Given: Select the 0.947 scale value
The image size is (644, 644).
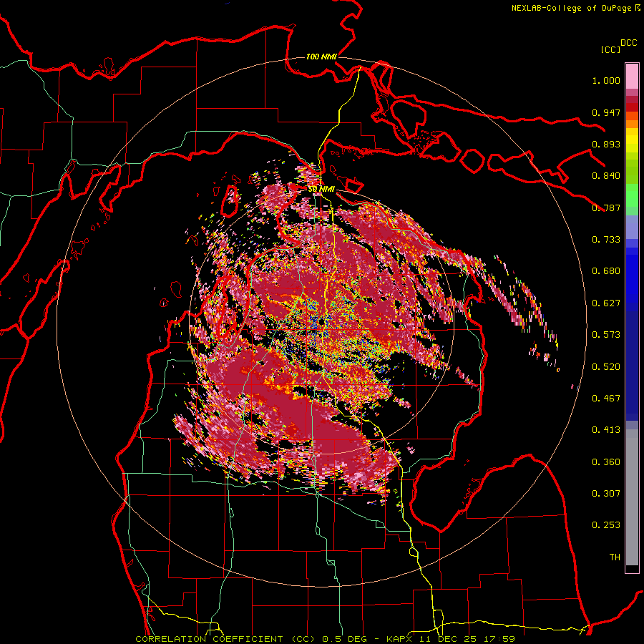Looking at the screenshot, I should tap(606, 112).
